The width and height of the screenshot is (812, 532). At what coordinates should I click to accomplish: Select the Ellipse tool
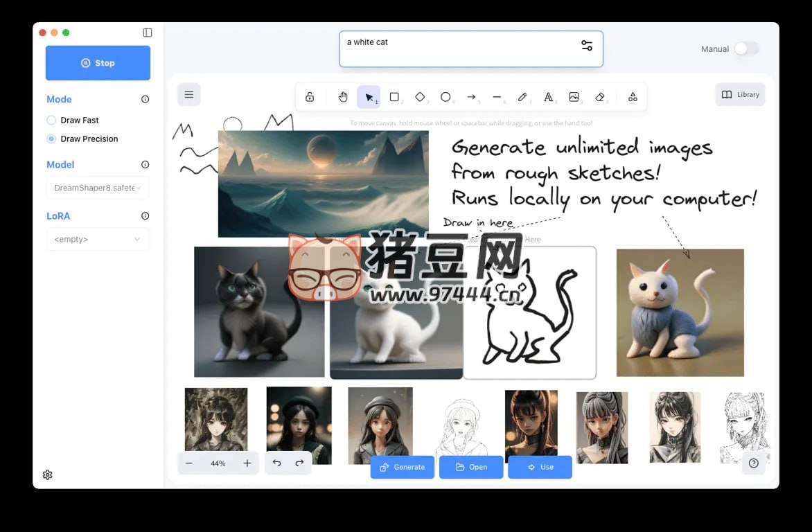(x=445, y=97)
